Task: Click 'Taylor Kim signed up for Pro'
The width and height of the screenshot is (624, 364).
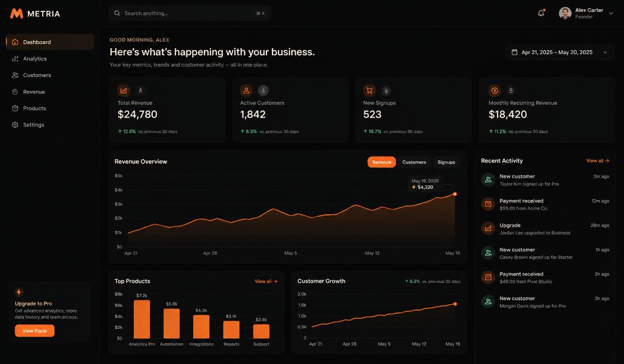Action: (529, 184)
